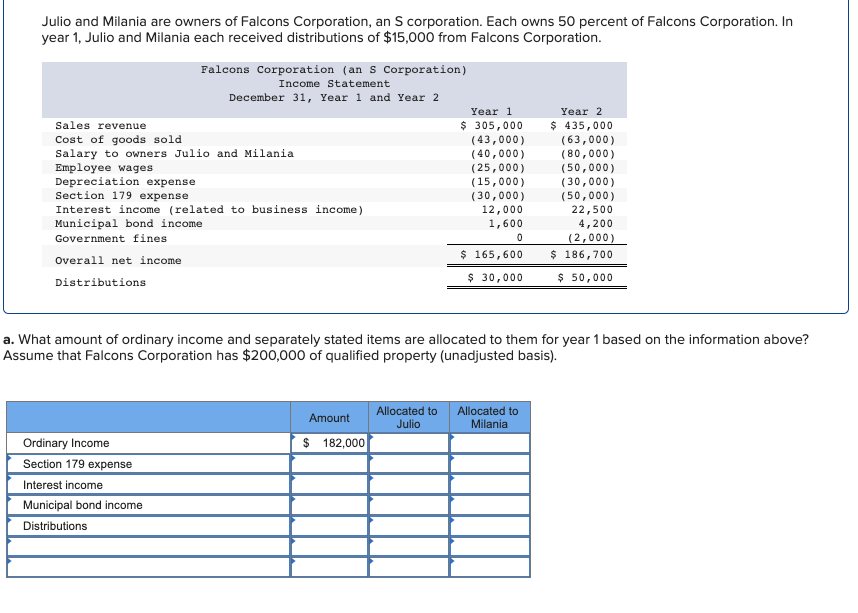Click the Depreciation expense row label
Image resolution: width=858 pixels, height=613 pixels.
tap(125, 182)
